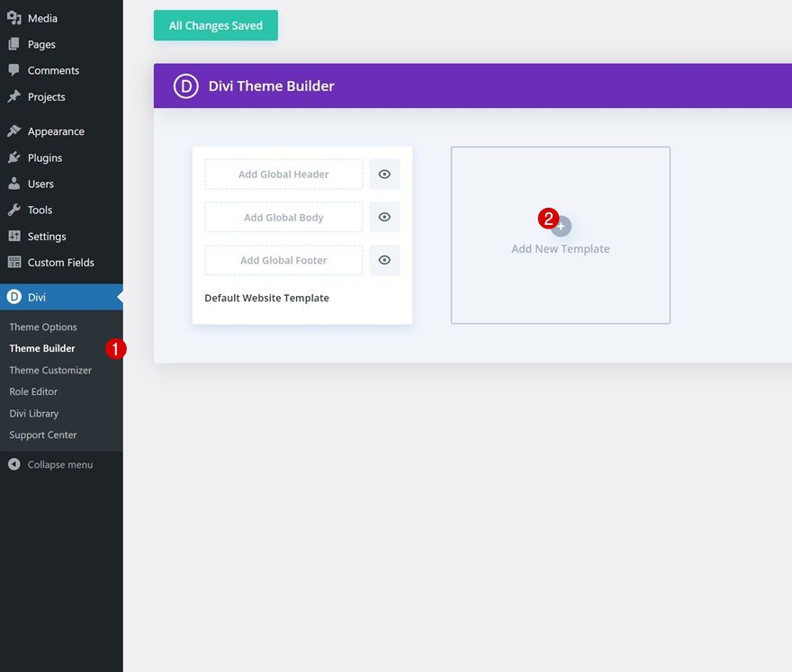Click the Custom Fields grid icon
792x672 pixels.
point(14,262)
